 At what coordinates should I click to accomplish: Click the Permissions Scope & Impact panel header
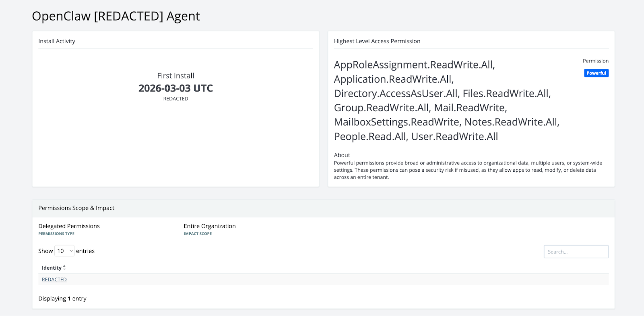click(76, 208)
